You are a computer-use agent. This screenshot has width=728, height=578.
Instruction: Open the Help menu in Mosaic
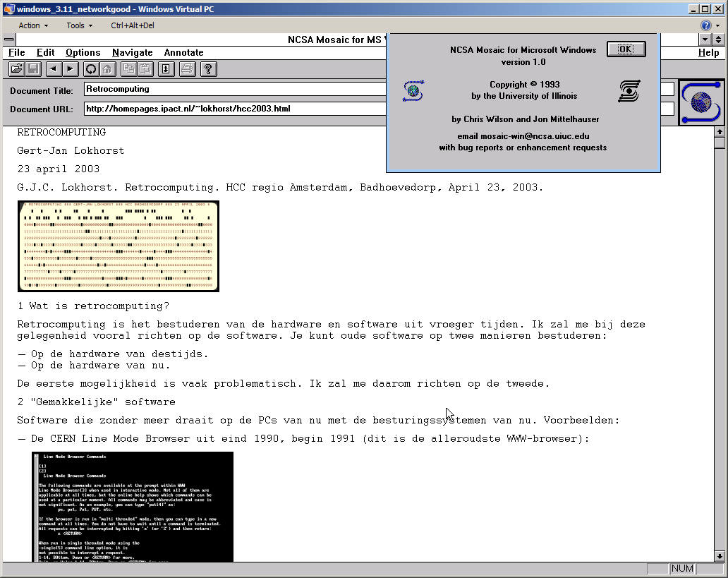coord(708,52)
